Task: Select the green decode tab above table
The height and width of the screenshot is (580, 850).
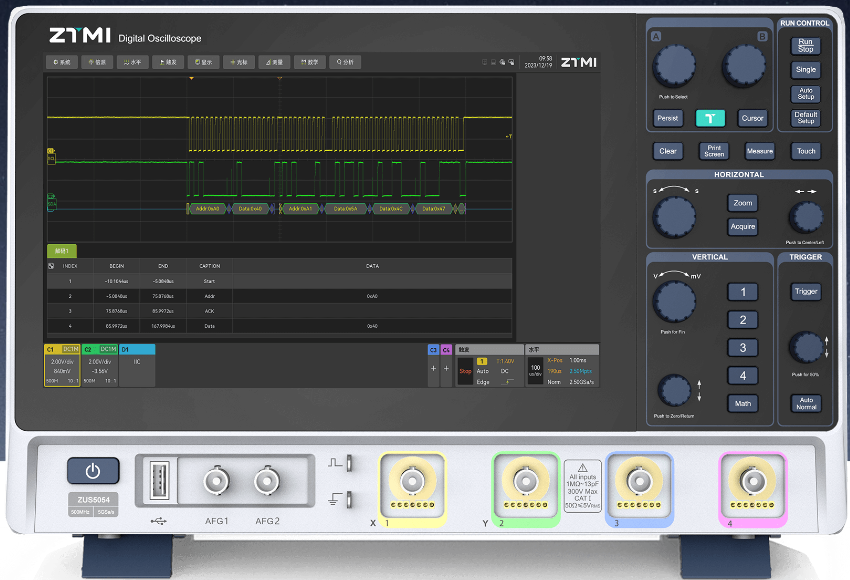Action: click(x=62, y=251)
